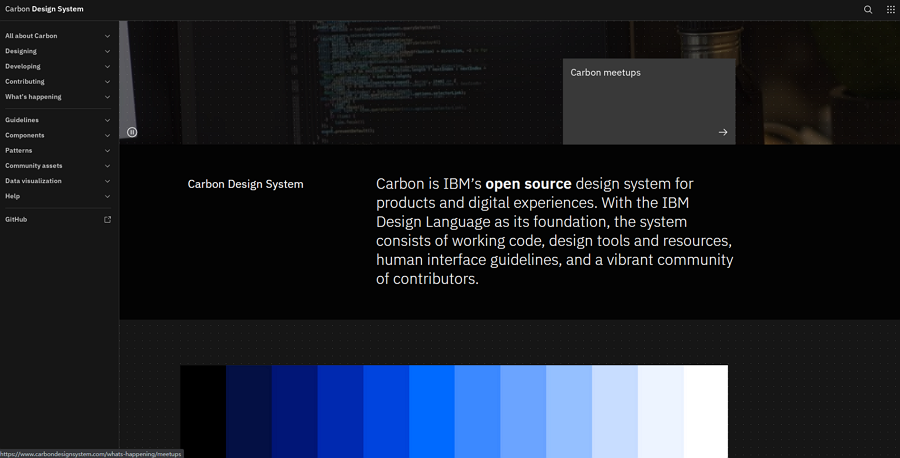Open Developing menu item
Viewport: 900px width, 458px height.
point(58,67)
